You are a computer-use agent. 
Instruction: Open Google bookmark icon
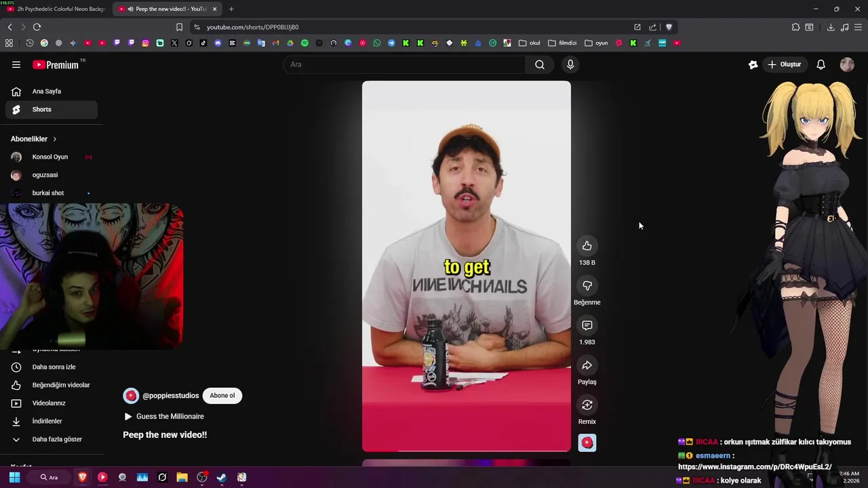(x=44, y=43)
